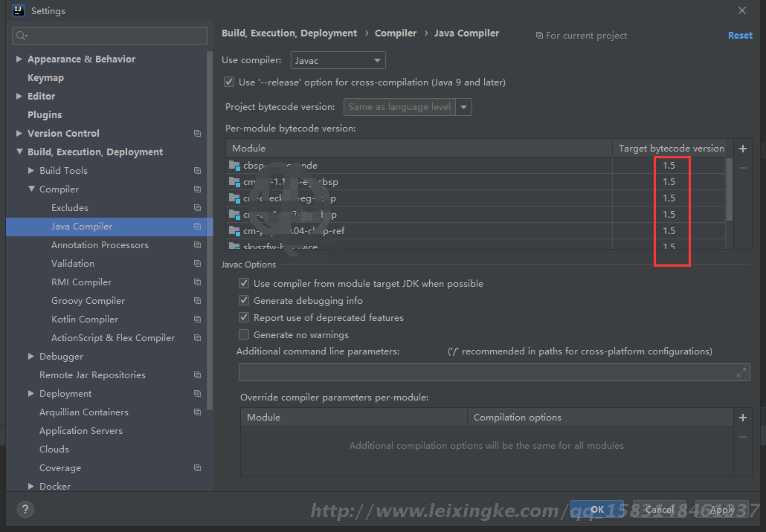Expand the Appearance & Behavior section
This screenshot has width=766, height=532.
[19, 59]
